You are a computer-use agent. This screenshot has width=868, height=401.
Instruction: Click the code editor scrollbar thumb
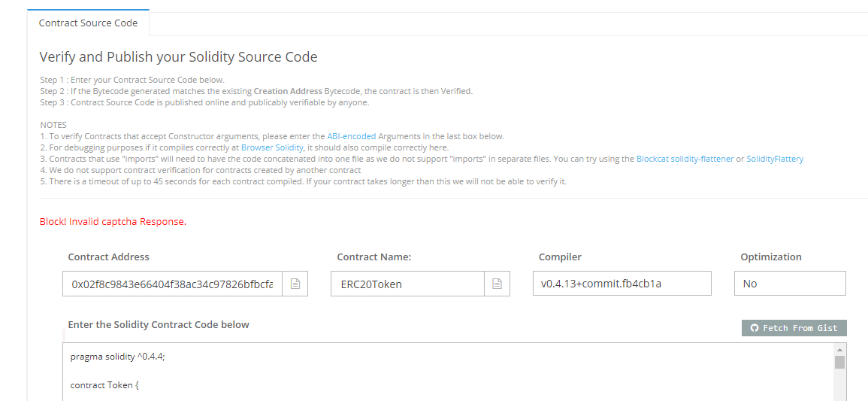coord(839,363)
